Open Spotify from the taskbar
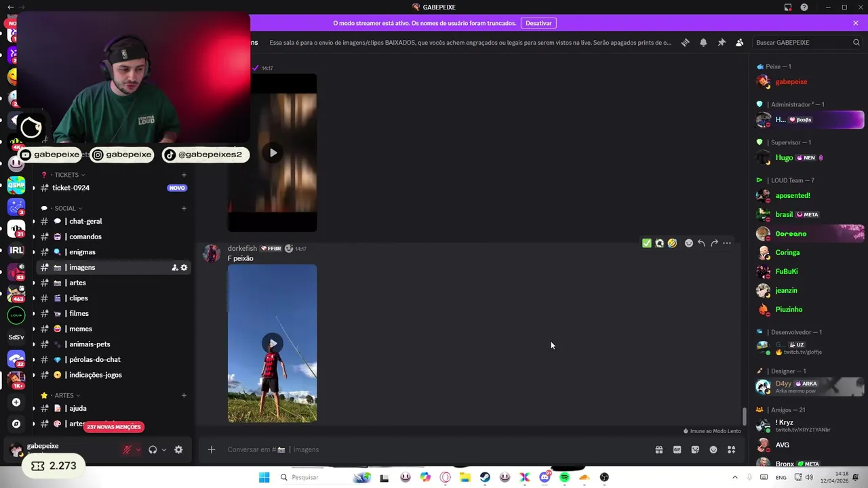The width and height of the screenshot is (868, 488). click(x=564, y=477)
